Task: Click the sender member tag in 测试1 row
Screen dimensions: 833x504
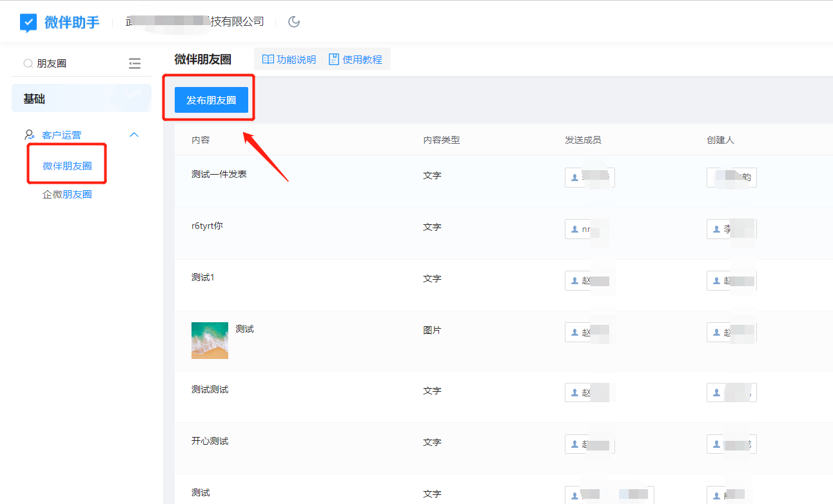Action: 587,280
